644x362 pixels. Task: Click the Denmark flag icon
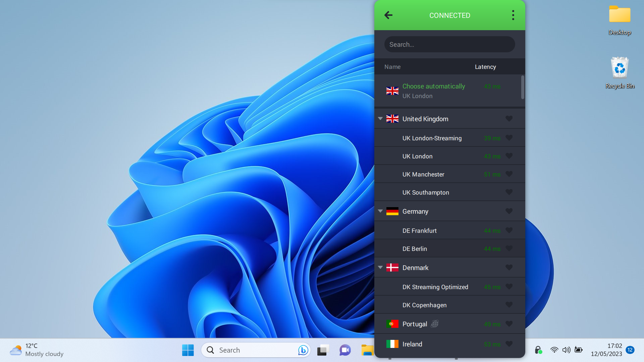[x=392, y=267]
